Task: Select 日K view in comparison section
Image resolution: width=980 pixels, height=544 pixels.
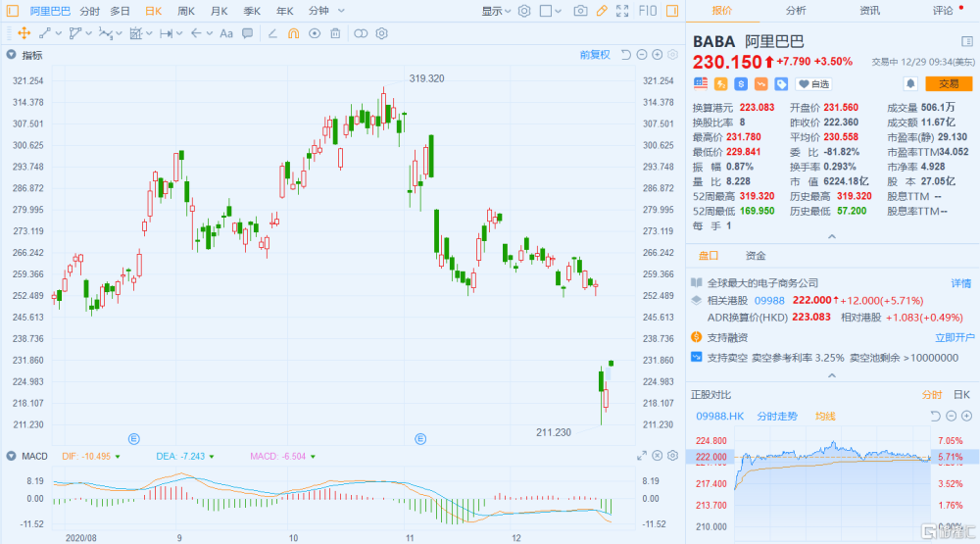Action: (x=962, y=395)
